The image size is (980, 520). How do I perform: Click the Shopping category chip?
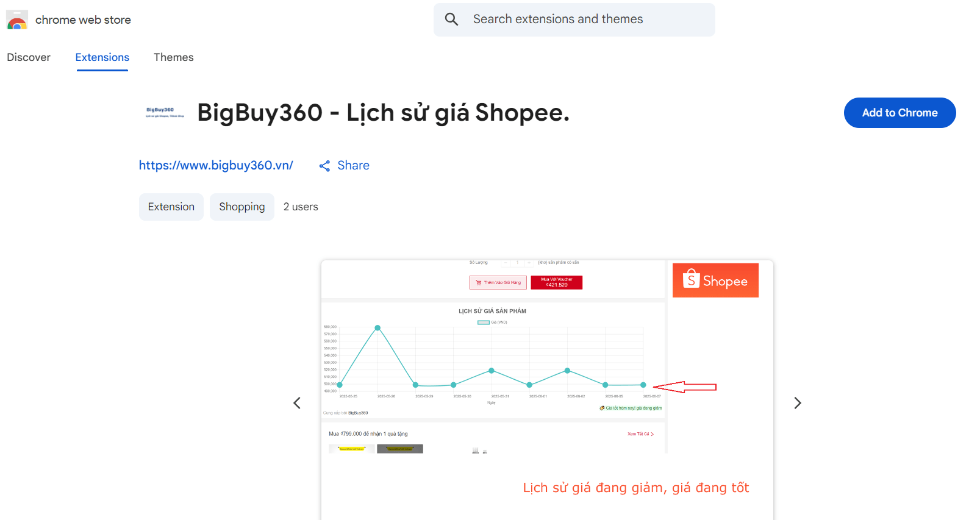(242, 207)
